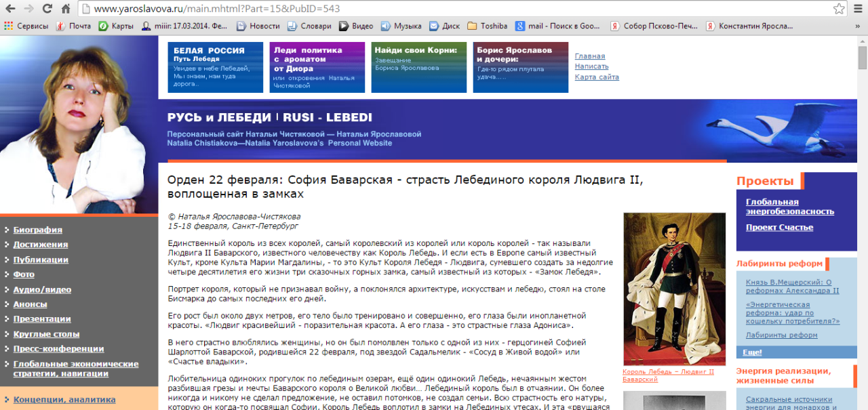Open the Борис Ярославов и дочери banner
Screen dimensions: 868x410
click(521, 67)
